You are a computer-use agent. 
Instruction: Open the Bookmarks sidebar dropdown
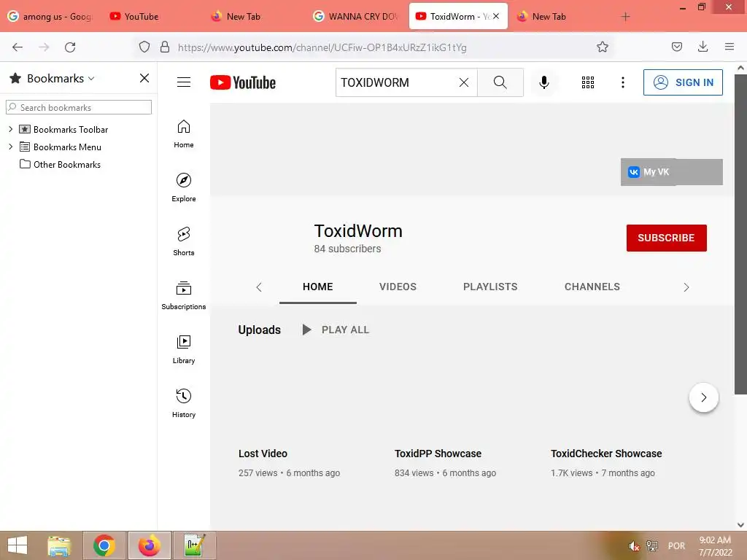tap(91, 79)
